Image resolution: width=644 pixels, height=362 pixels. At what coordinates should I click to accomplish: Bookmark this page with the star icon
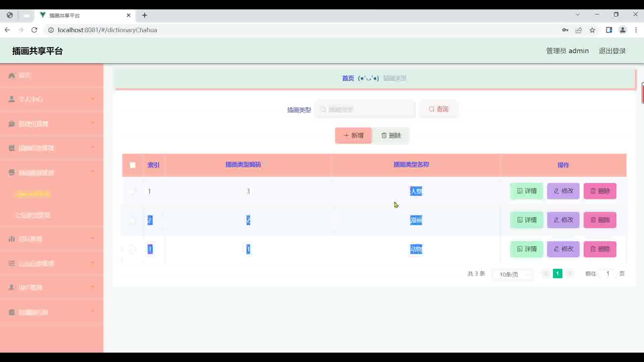tap(592, 30)
